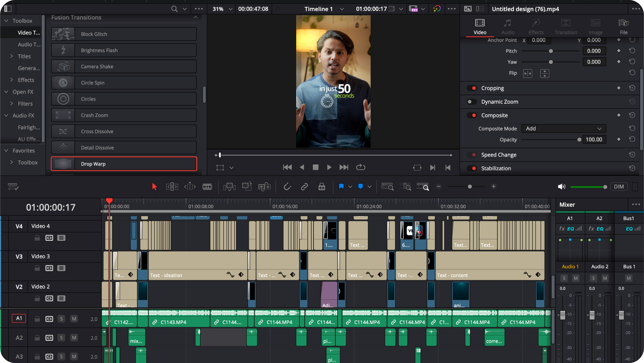The image size is (644, 363).
Task: Click the Insert Clip icon
Action: tap(229, 187)
